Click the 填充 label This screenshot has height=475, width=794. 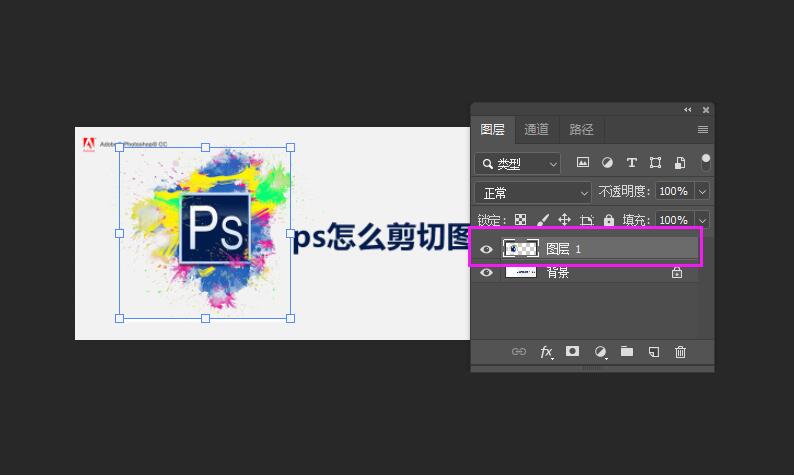pos(636,220)
